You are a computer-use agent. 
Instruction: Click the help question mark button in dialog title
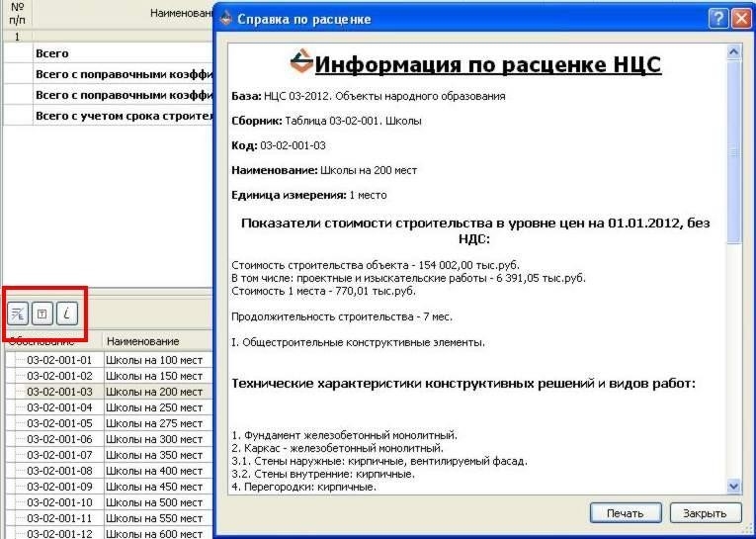click(717, 18)
